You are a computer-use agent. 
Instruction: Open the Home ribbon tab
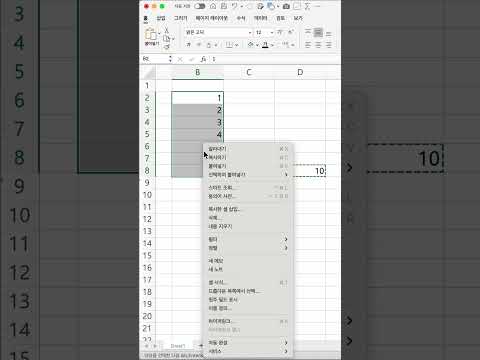(x=146, y=18)
